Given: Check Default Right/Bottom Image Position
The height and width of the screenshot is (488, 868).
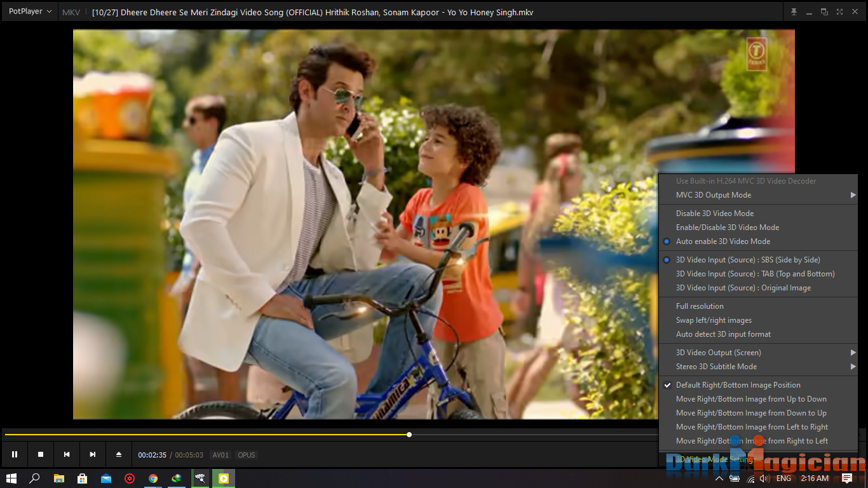Looking at the screenshot, I should click(758, 385).
